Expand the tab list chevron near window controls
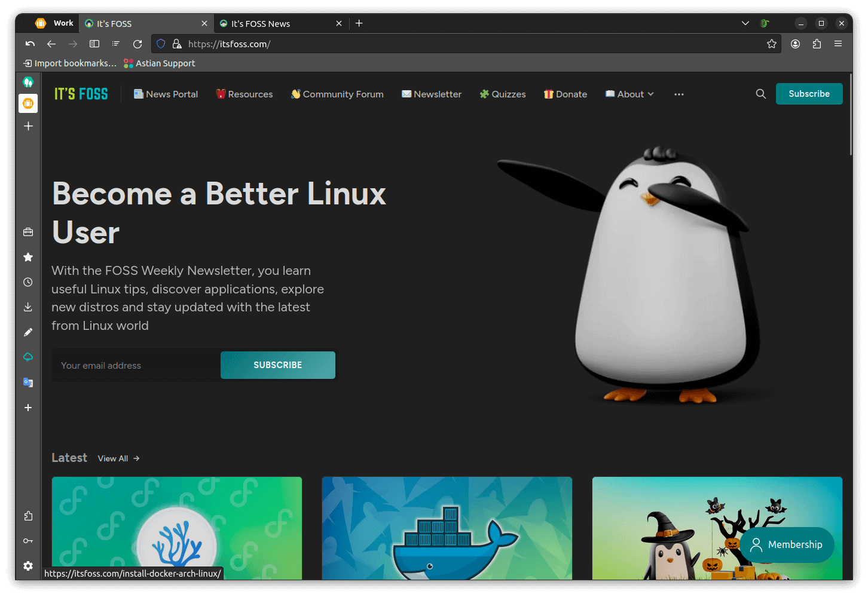Image resolution: width=868 pixels, height=597 pixels. (x=745, y=23)
